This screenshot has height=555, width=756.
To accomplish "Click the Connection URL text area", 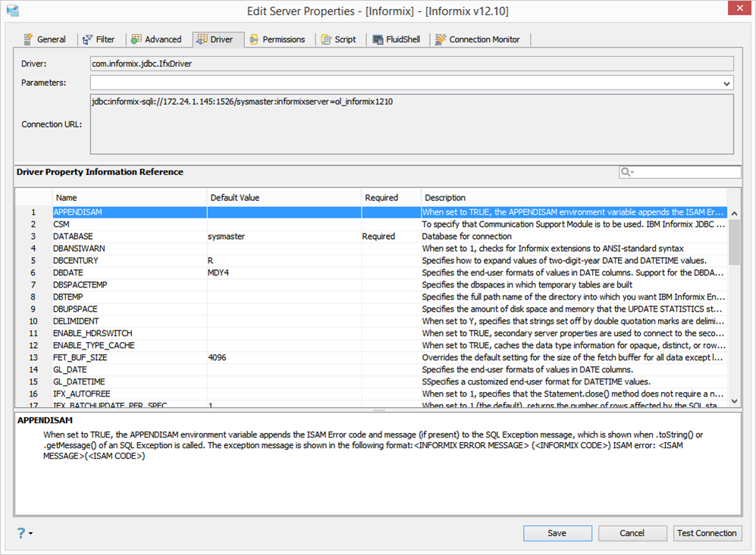I will 412,124.
